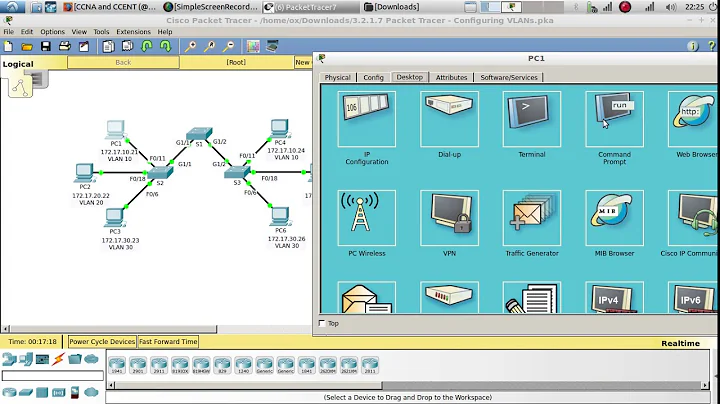Open the drawing Palette toolbar icon
Screen dimensions: 720x404
(253, 46)
